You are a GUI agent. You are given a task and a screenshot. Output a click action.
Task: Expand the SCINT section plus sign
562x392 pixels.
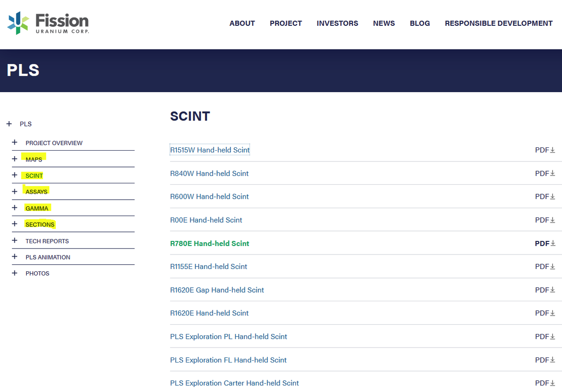pyautogui.click(x=15, y=175)
